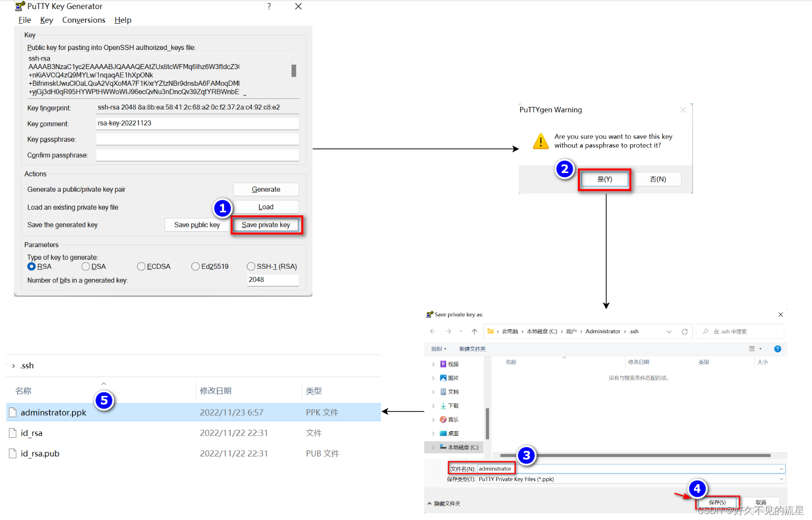Click the blue help icon in save dialog

778,349
